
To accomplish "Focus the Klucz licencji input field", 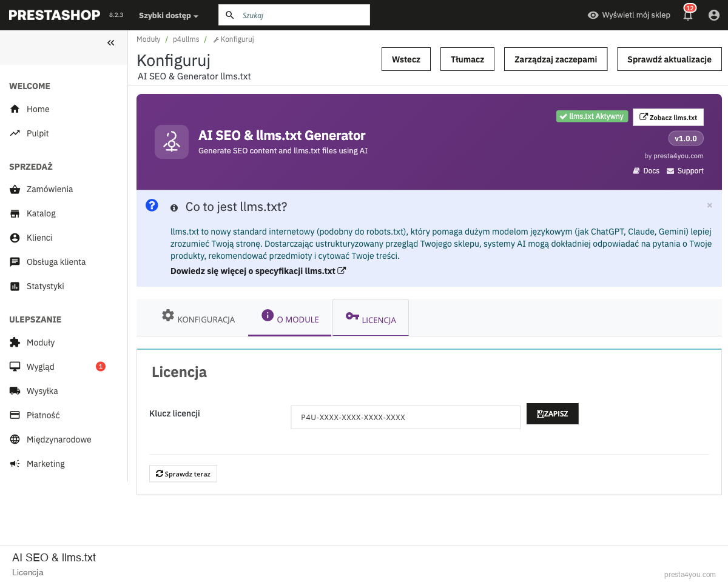I will click(x=406, y=417).
